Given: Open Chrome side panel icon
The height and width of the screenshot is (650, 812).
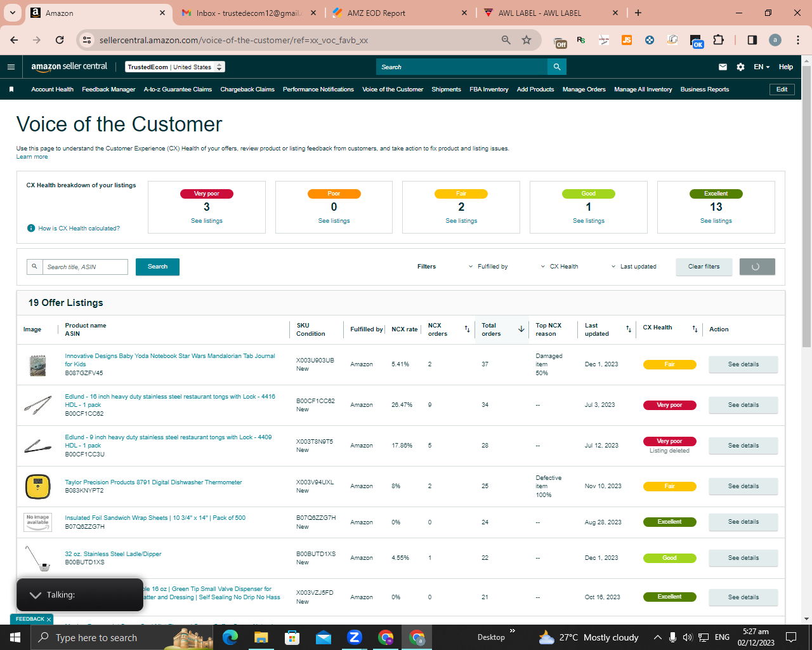Looking at the screenshot, I should point(752,40).
